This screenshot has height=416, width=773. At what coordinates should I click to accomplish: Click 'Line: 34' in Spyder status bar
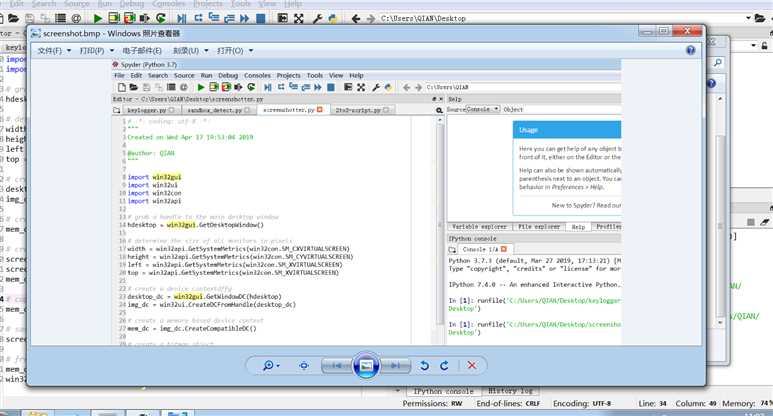tap(653, 404)
